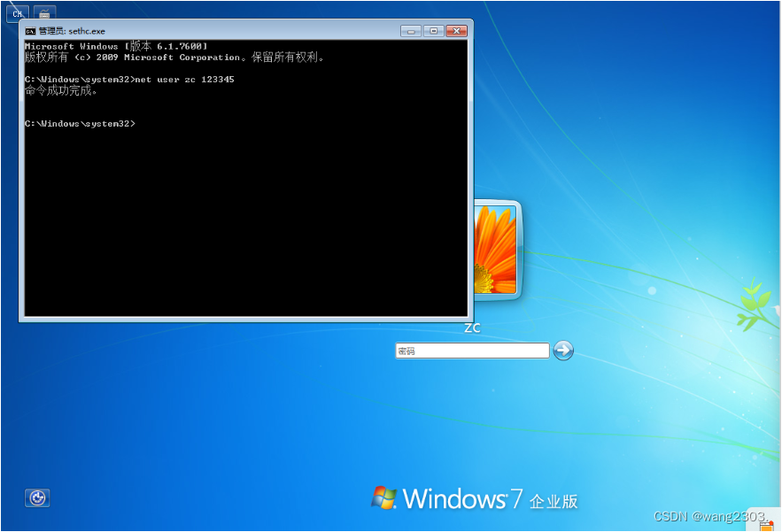Click the CH input language indicator
Viewport: 782px width, 532px height.
pyautogui.click(x=18, y=13)
